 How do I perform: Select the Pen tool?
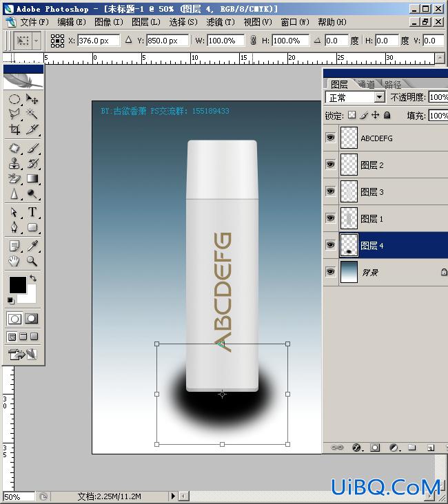click(x=14, y=227)
